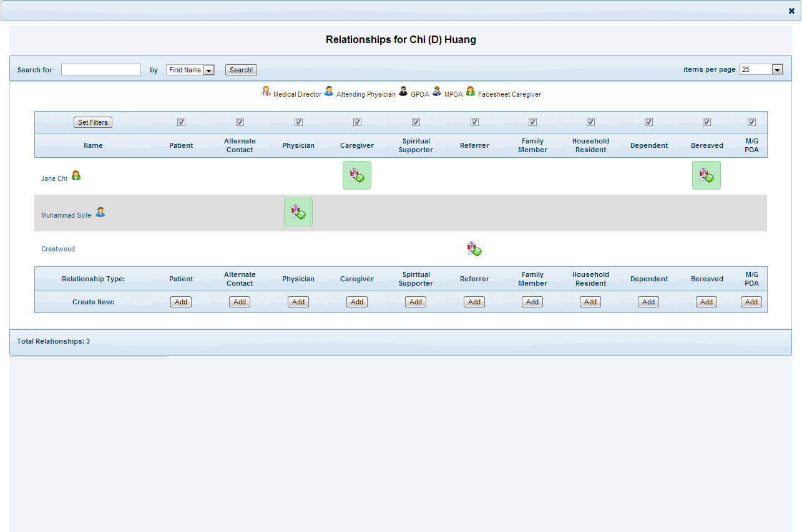Viewport: 802px width, 532px height.
Task: Click the Patient column header in the top row
Action: (x=181, y=145)
